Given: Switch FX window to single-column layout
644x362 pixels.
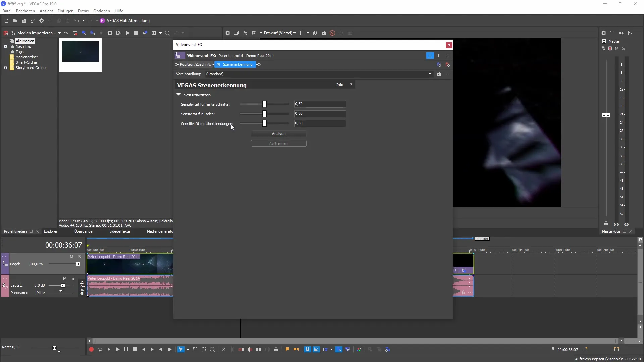Looking at the screenshot, I should point(430,55).
